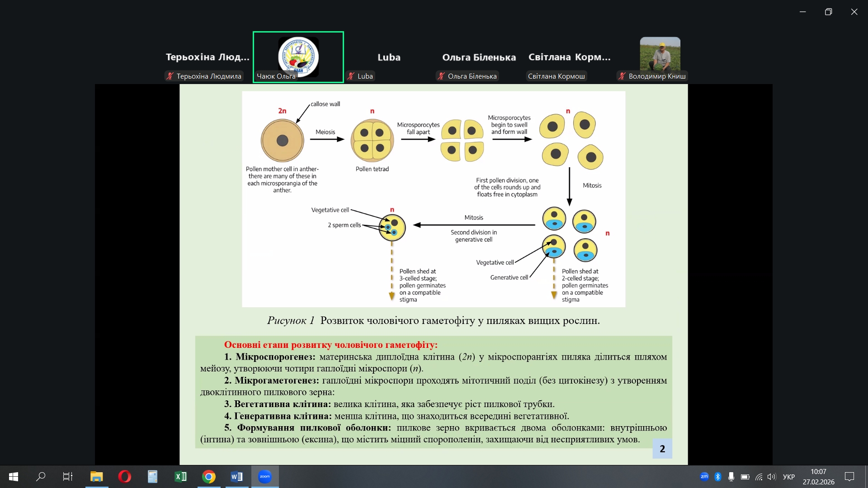Open Windows Start menu
The image size is (868, 488).
(x=14, y=477)
